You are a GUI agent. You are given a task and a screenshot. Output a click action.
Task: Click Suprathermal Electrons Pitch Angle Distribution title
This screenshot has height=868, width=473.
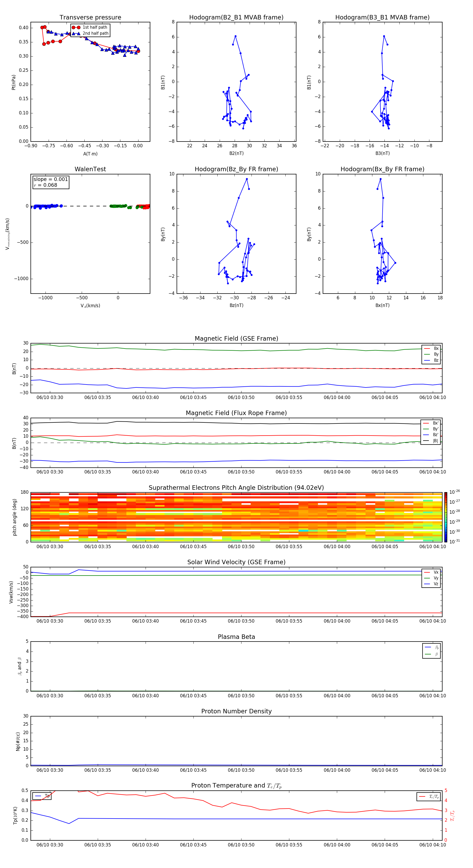(236, 488)
